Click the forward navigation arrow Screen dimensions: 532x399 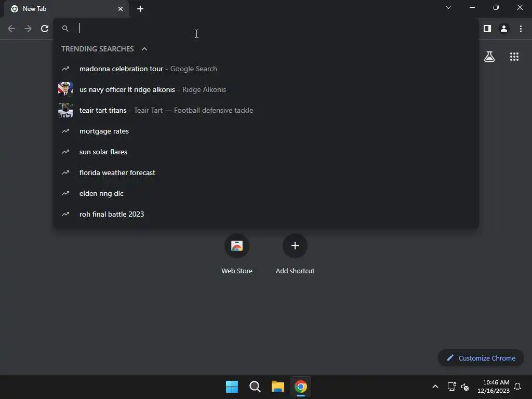tap(28, 29)
